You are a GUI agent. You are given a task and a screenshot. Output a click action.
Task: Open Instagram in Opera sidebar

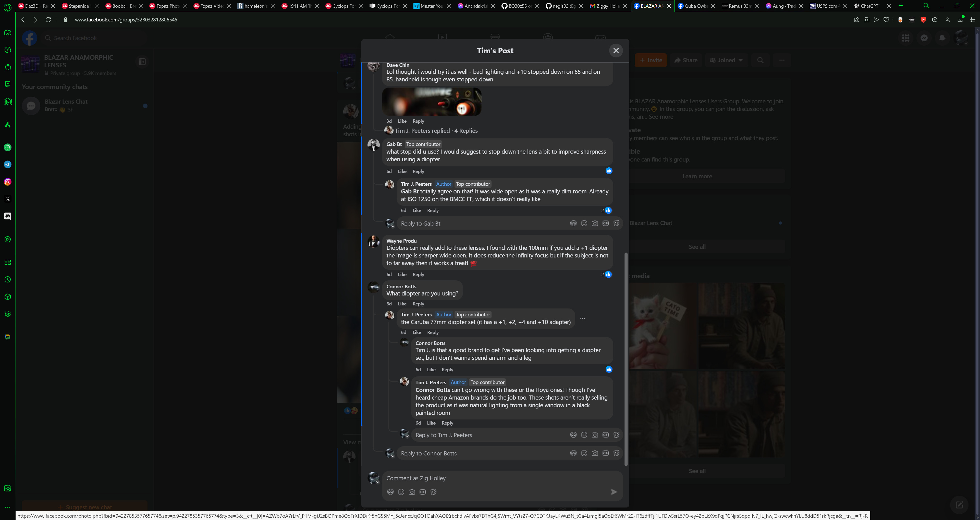[x=8, y=182]
